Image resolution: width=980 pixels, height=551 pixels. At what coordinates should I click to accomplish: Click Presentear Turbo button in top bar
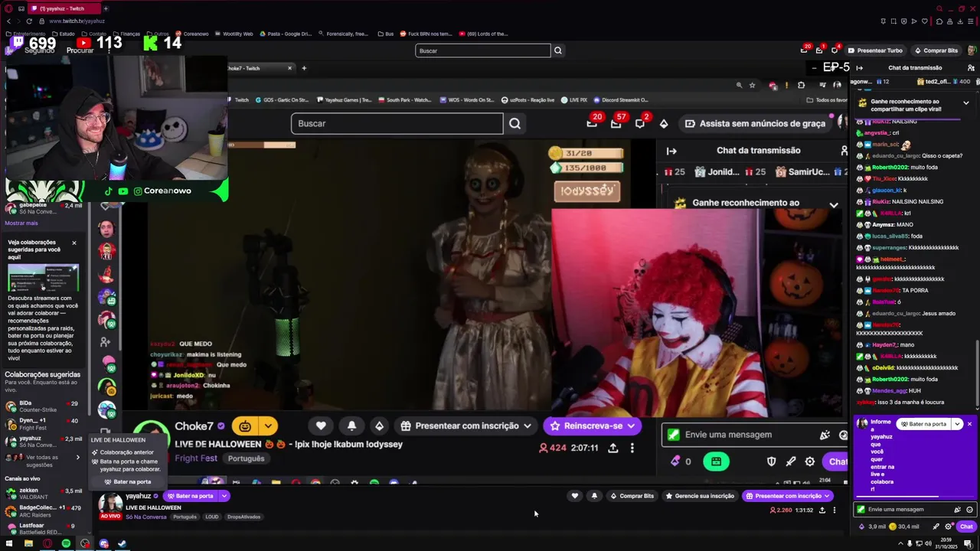point(874,51)
